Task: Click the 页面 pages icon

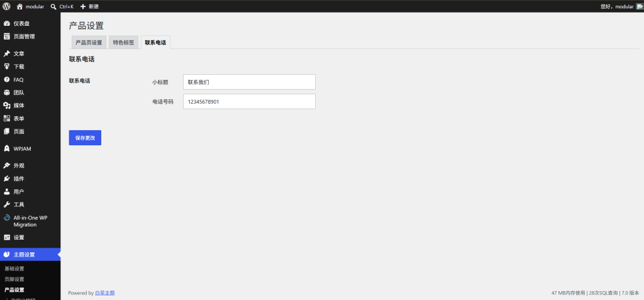Action: click(x=6, y=131)
